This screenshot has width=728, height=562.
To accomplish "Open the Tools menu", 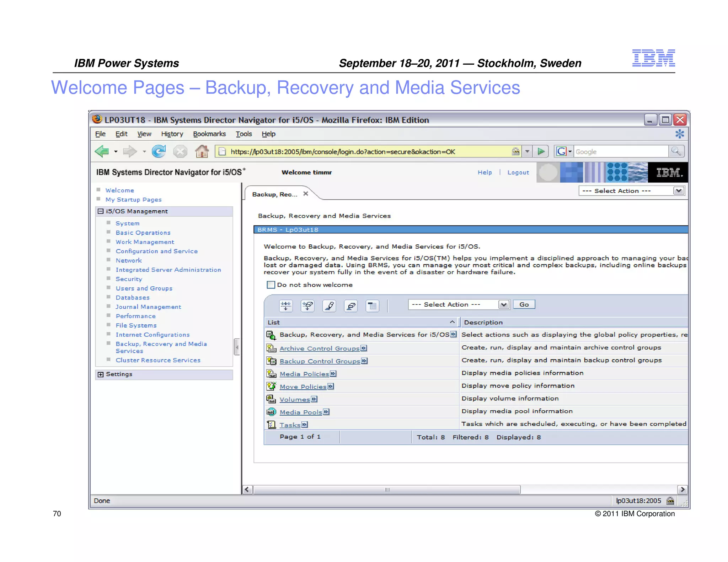I will pos(243,134).
